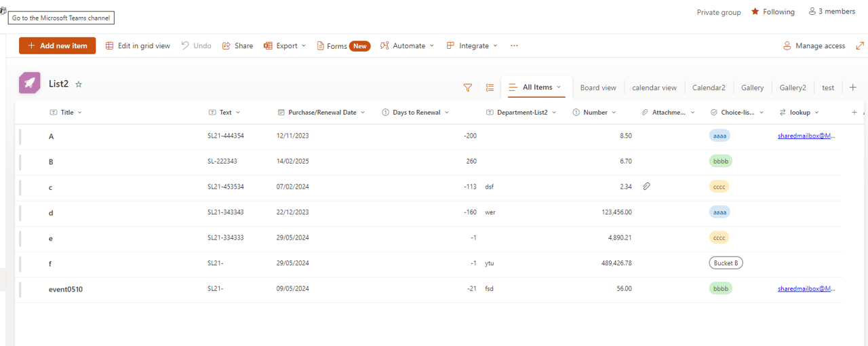
Task: Click the text SL-222343
Action: click(222, 161)
